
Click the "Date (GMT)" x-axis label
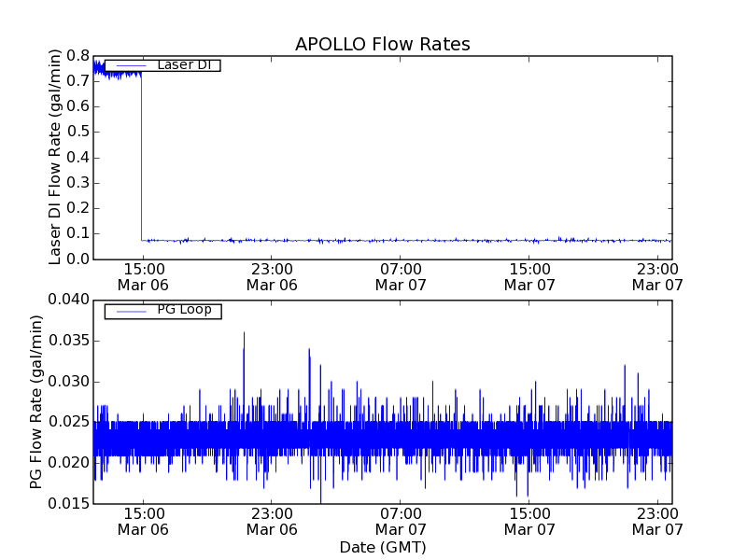[383, 548]
